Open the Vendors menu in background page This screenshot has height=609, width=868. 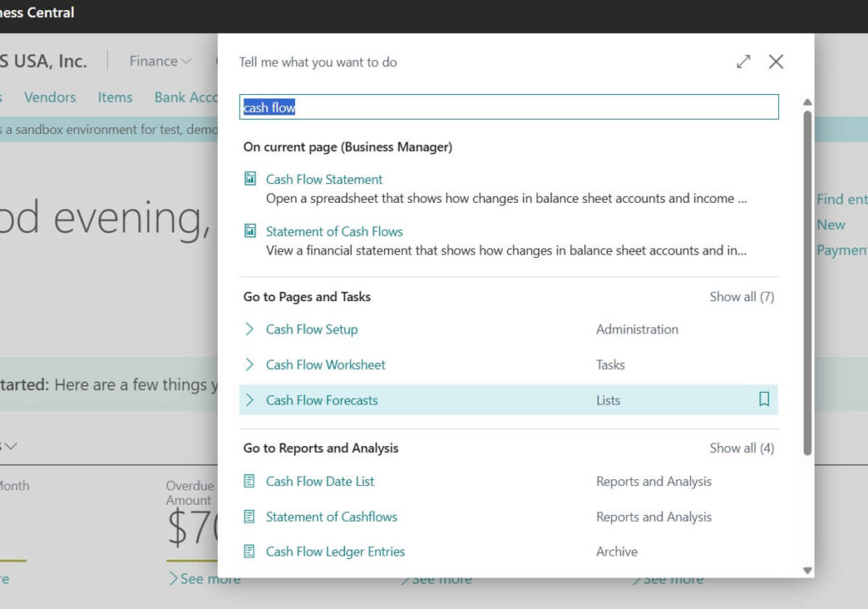pos(50,98)
